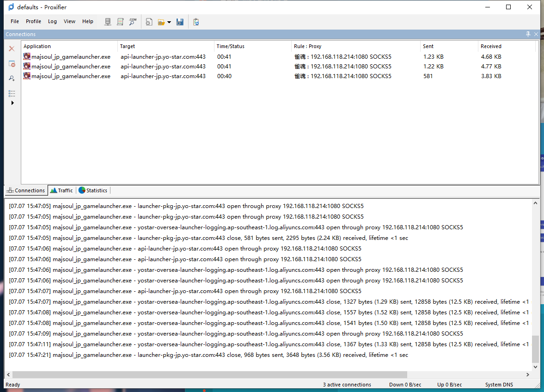Maximize the Proxifier window
Image resolution: width=544 pixels, height=392 pixels.
pyautogui.click(x=508, y=7)
